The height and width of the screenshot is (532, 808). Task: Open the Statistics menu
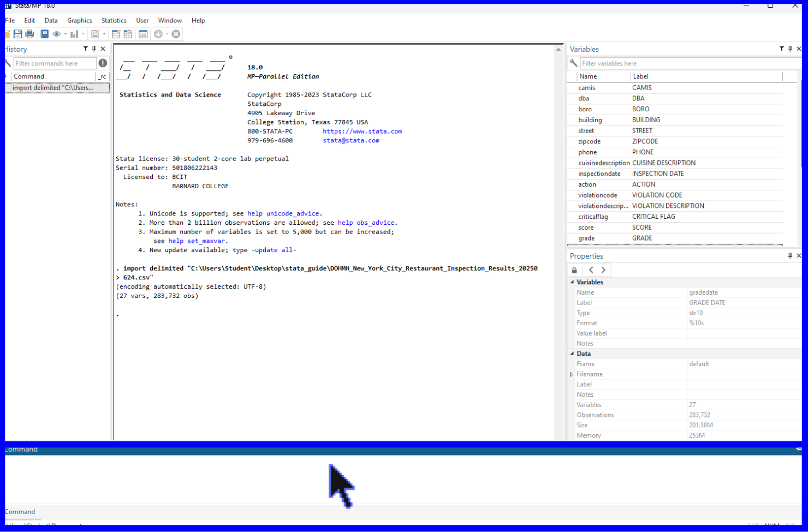(x=114, y=20)
